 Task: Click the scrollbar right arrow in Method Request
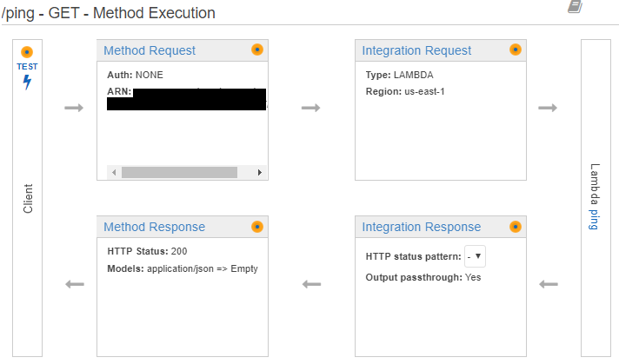259,172
